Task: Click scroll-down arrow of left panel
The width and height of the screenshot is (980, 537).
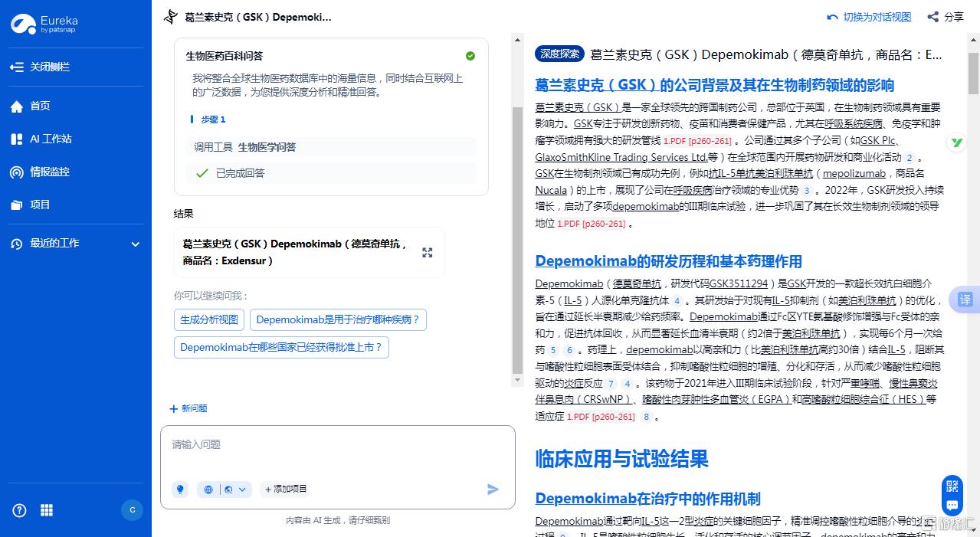Action: click(518, 380)
